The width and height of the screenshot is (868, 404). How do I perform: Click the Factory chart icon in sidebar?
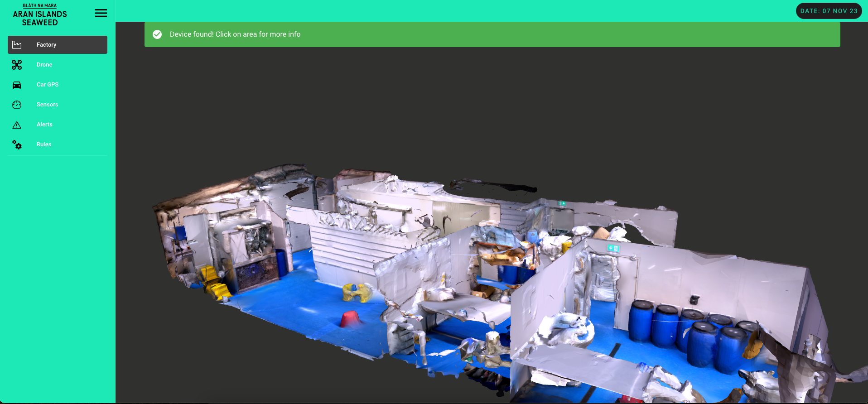pyautogui.click(x=17, y=45)
